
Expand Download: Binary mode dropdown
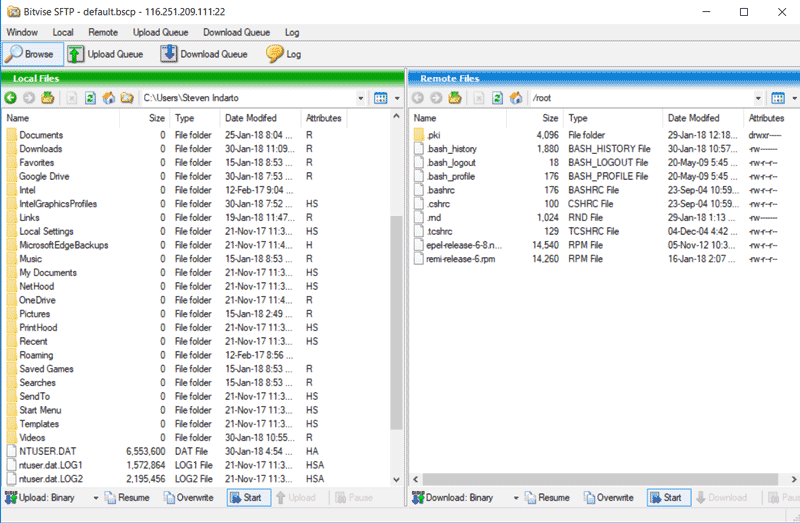(x=516, y=497)
